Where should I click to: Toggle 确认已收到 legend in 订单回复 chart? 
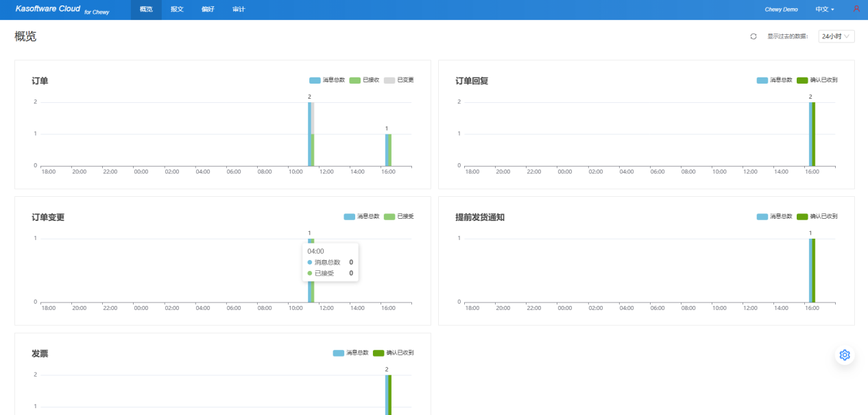[x=817, y=80]
